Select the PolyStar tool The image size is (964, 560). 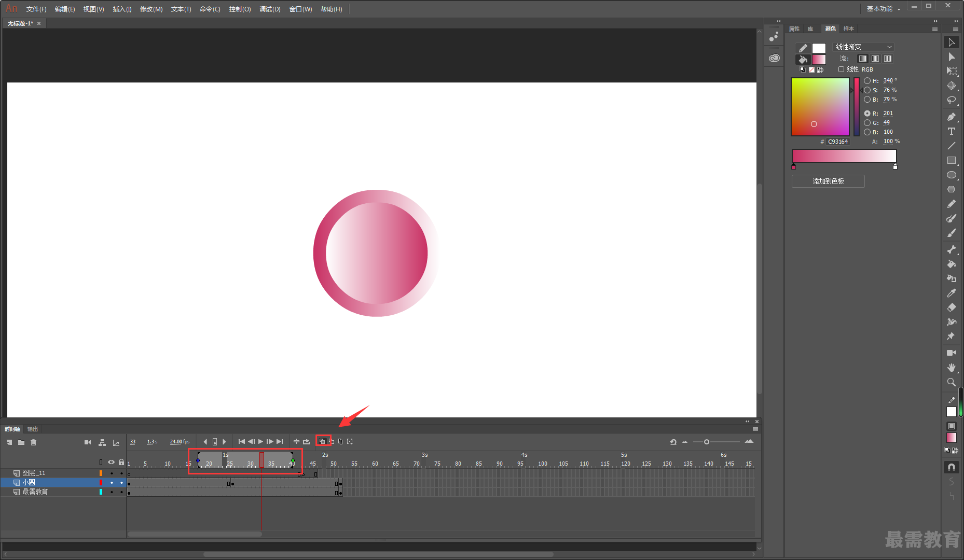(952, 189)
